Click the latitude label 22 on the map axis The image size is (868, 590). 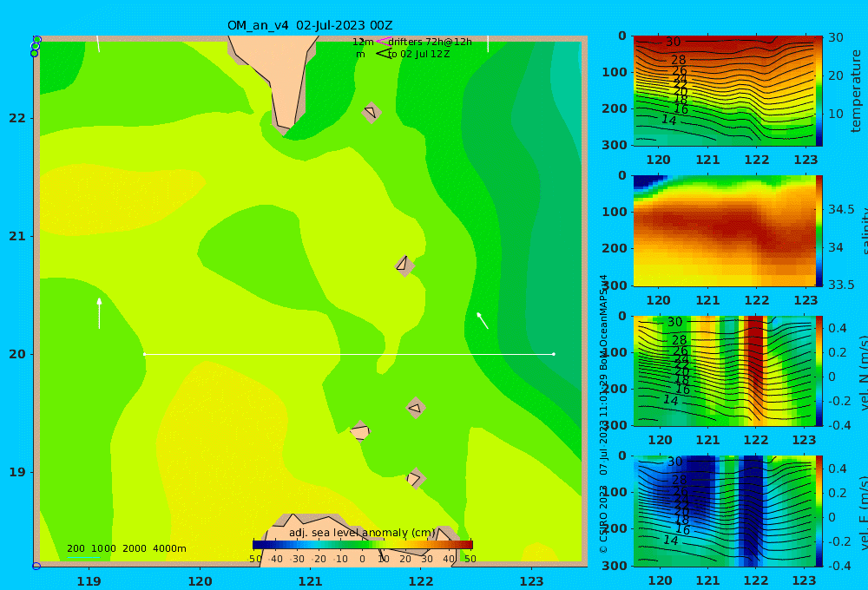tap(17, 118)
